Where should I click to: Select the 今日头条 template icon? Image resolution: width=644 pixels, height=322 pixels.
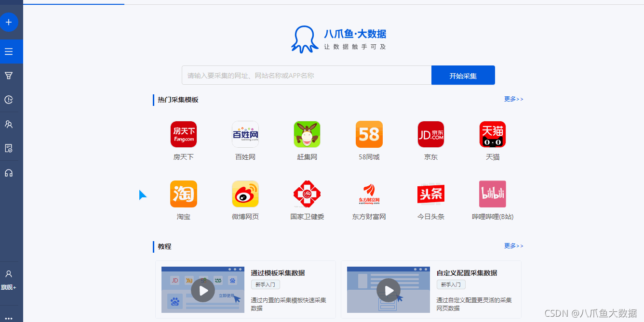pyautogui.click(x=431, y=194)
